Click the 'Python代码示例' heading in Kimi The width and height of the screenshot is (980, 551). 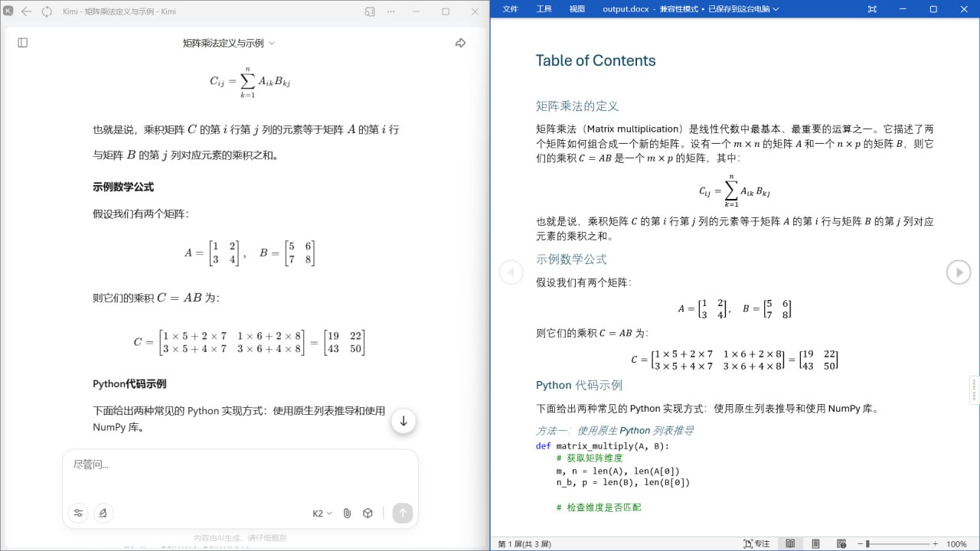click(x=129, y=383)
